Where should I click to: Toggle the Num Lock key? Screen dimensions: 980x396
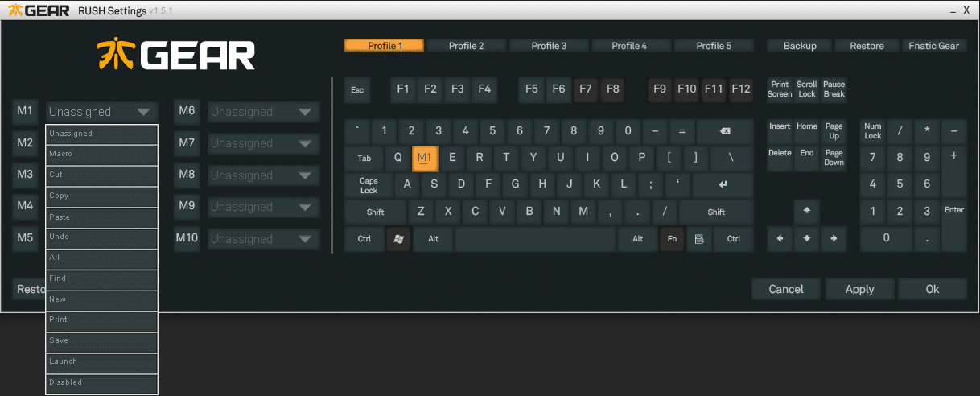pos(873,131)
